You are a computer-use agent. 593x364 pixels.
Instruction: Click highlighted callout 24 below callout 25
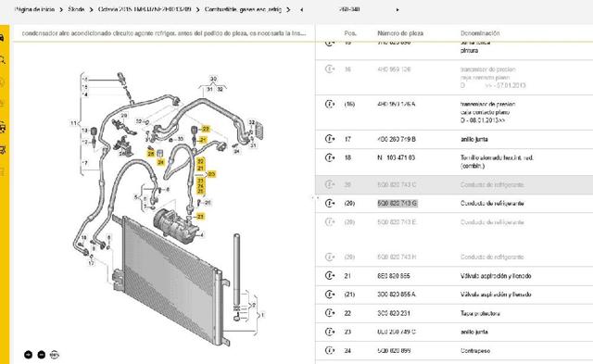point(160,162)
